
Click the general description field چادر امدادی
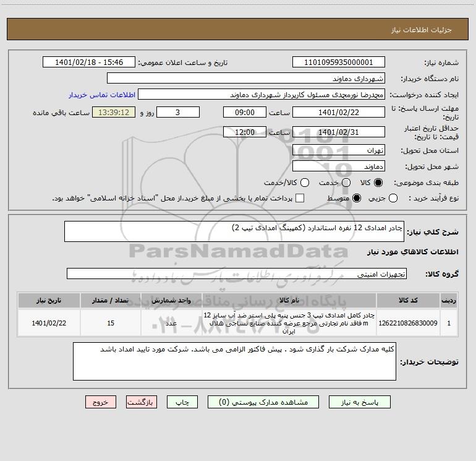pyautogui.click(x=234, y=231)
